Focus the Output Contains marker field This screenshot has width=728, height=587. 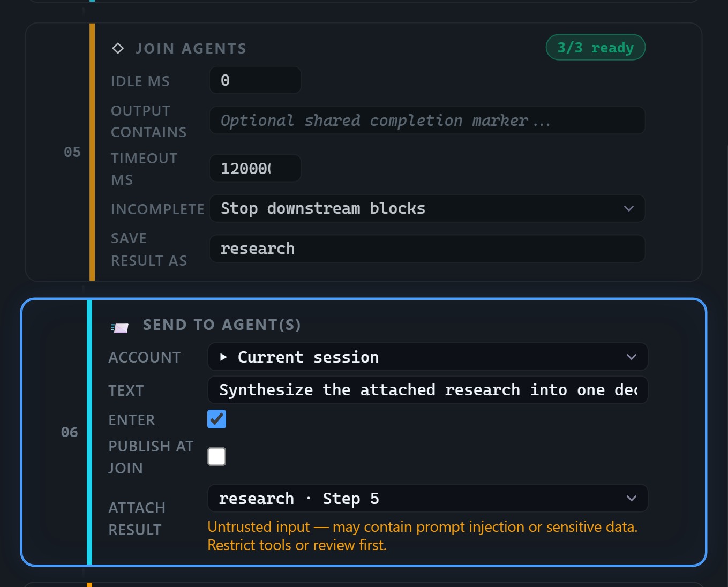coord(427,121)
